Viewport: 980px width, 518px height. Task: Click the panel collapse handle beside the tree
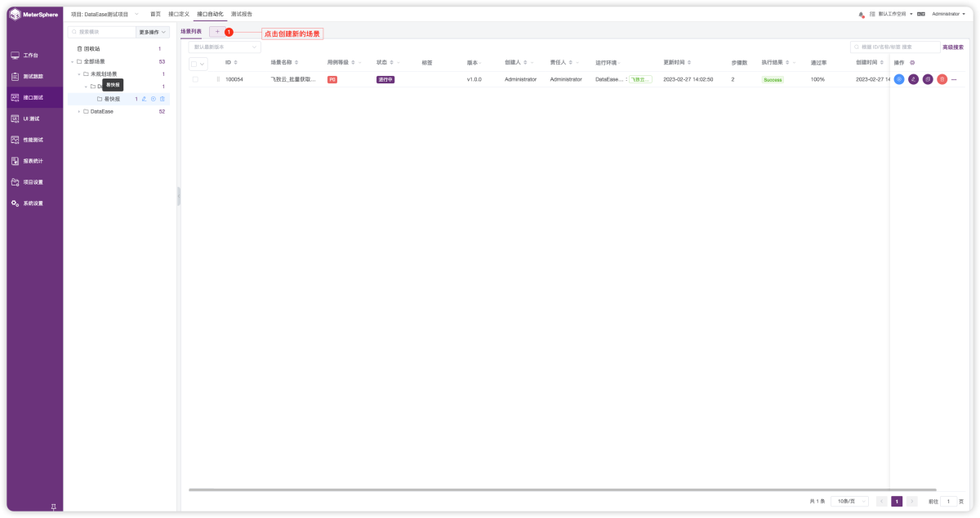pyautogui.click(x=179, y=196)
